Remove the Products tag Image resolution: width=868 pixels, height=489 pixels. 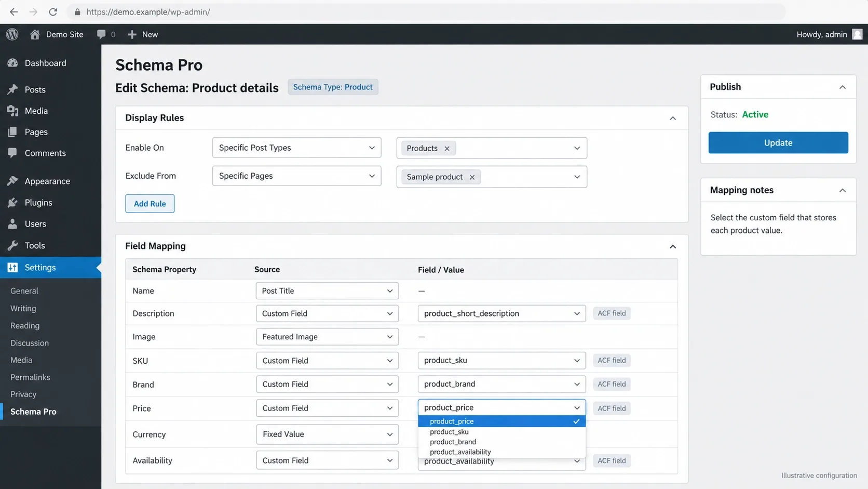click(446, 148)
